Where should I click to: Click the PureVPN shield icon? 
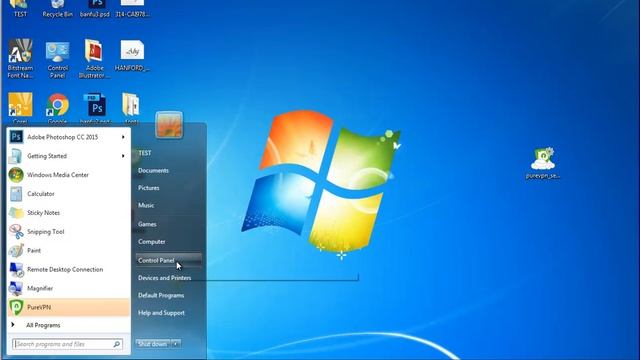pyautogui.click(x=16, y=307)
